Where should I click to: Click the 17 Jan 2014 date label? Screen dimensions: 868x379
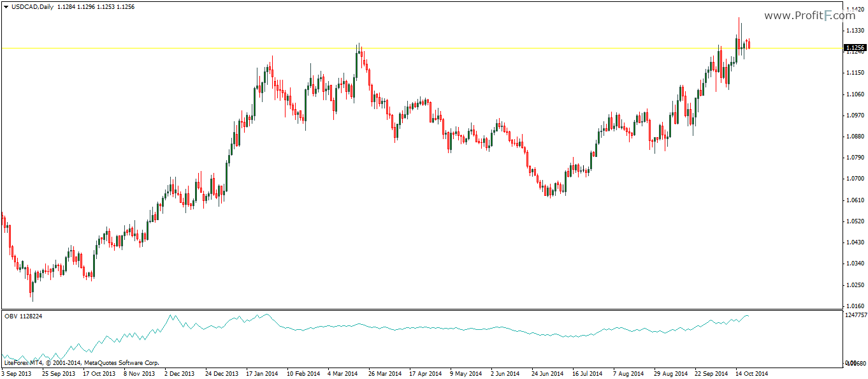(263, 374)
